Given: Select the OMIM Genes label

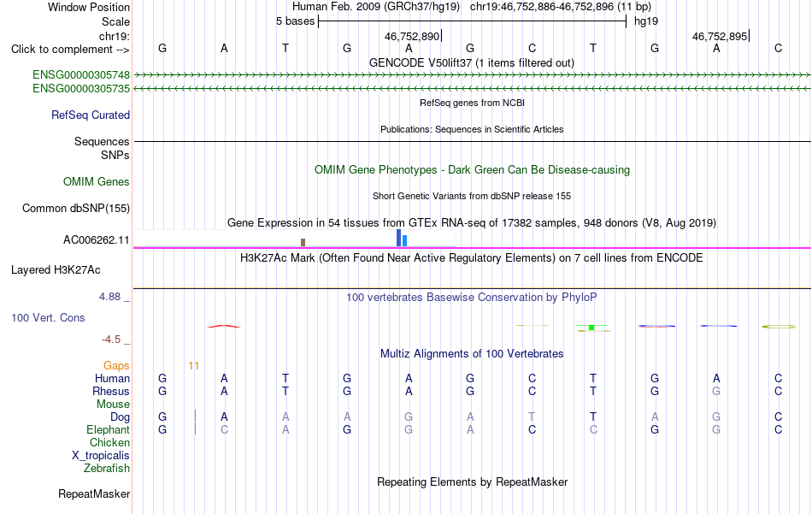Looking at the screenshot, I should coord(97,182).
